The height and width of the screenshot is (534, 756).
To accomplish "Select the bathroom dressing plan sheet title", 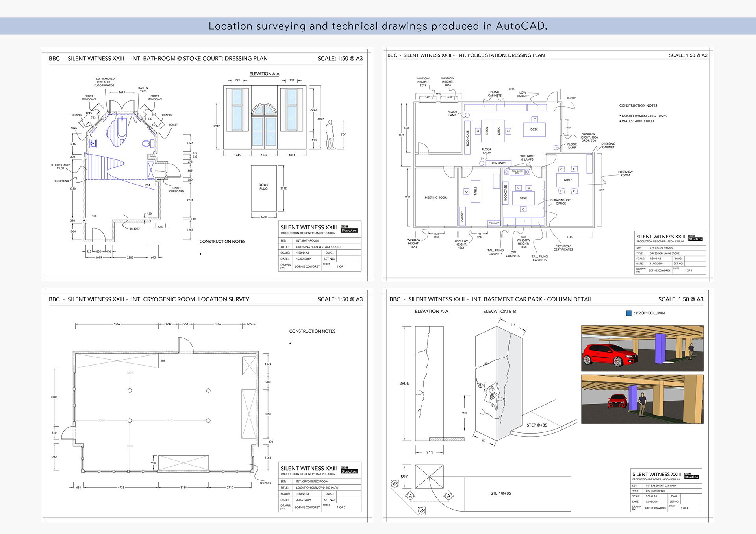I will point(158,58).
